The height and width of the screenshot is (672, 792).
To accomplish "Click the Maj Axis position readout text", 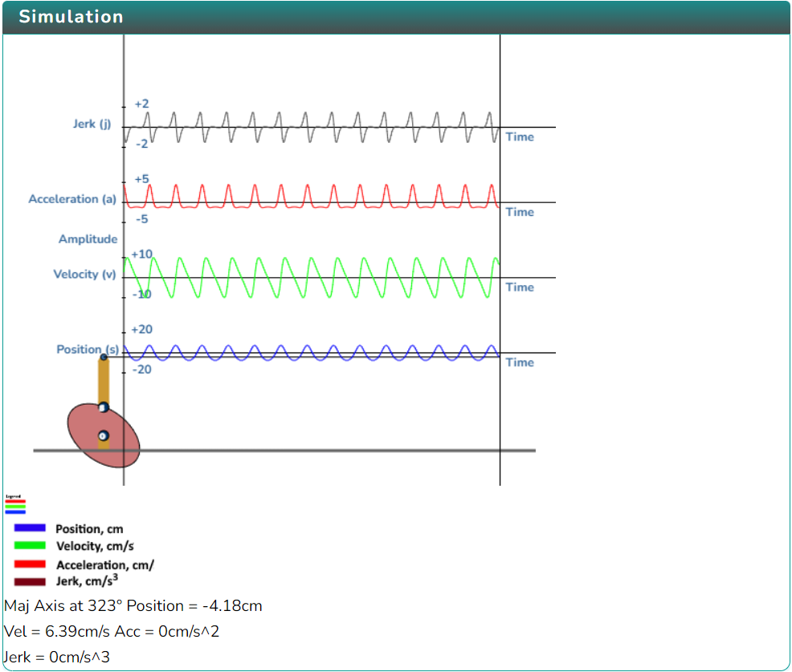I will pos(133,606).
